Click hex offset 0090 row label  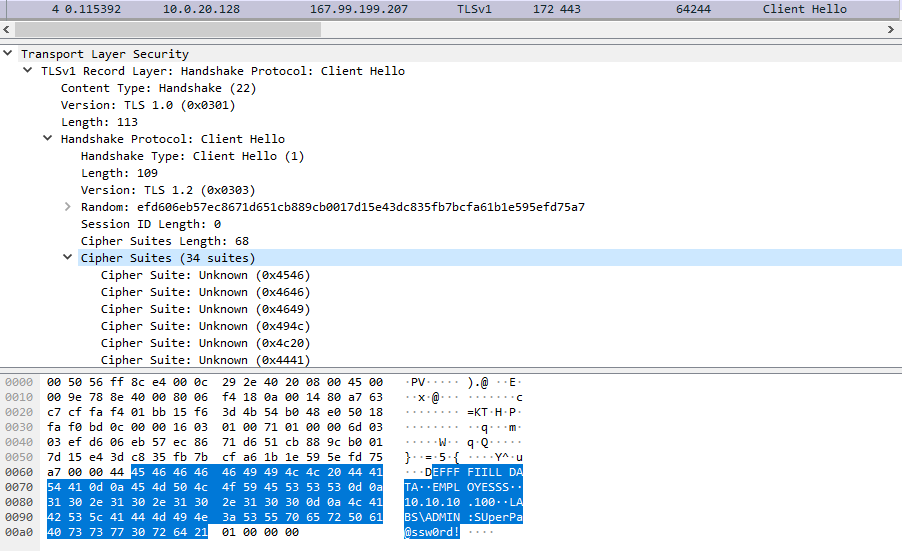[x=19, y=516]
